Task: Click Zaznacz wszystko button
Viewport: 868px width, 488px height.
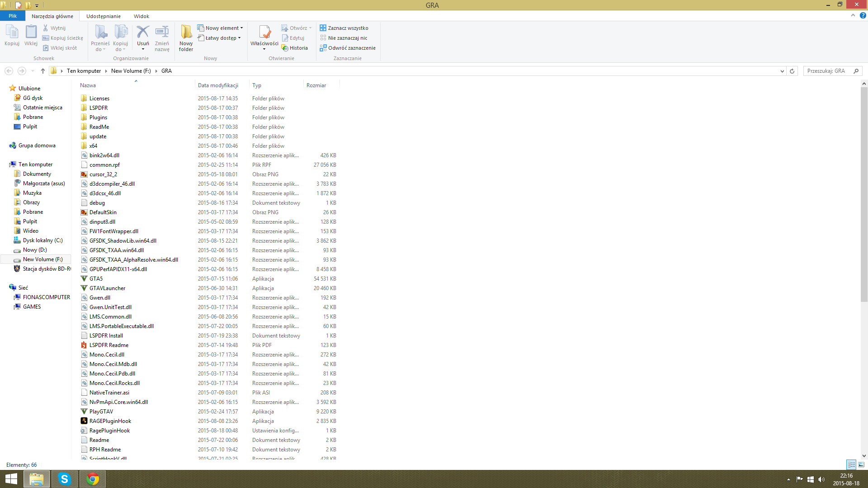Action: click(x=344, y=28)
